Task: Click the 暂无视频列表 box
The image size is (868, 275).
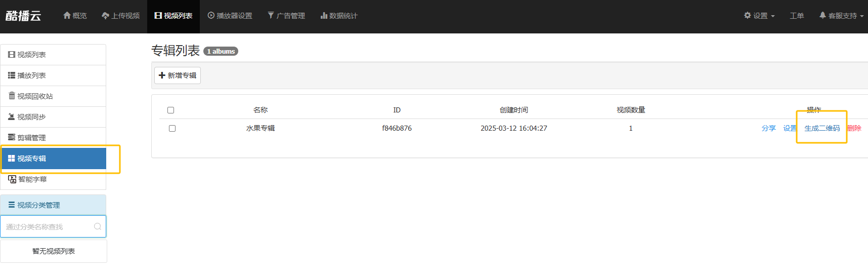Action: click(x=54, y=251)
